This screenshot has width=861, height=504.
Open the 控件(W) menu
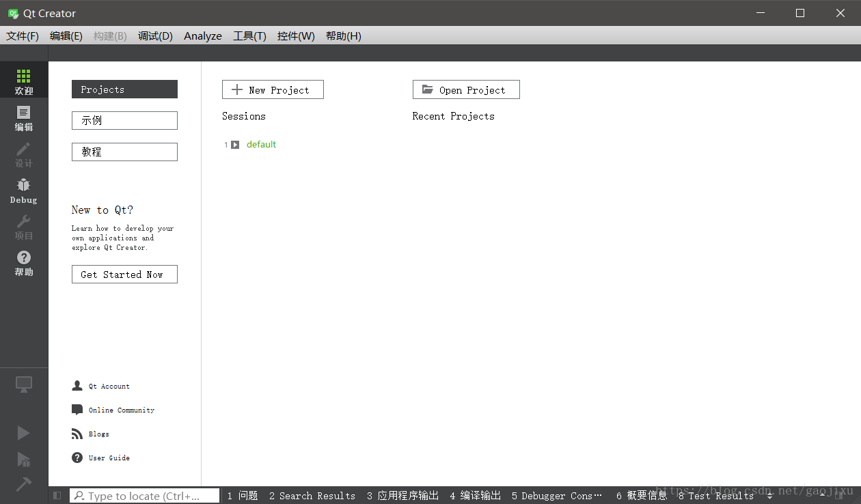[296, 36]
